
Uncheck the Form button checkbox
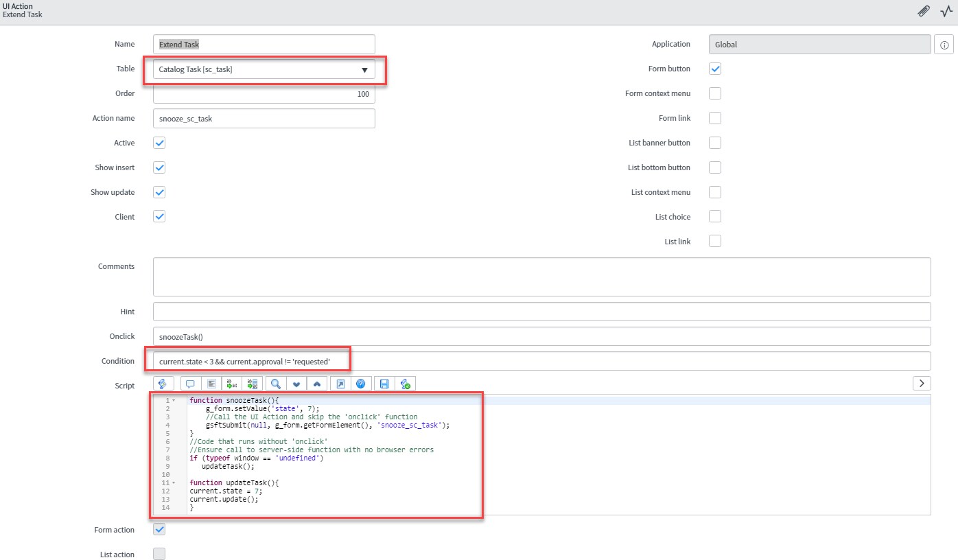pyautogui.click(x=715, y=69)
